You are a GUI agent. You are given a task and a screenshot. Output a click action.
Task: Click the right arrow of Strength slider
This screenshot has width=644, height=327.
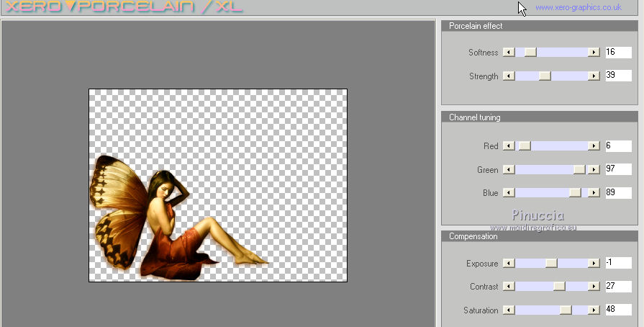(594, 76)
